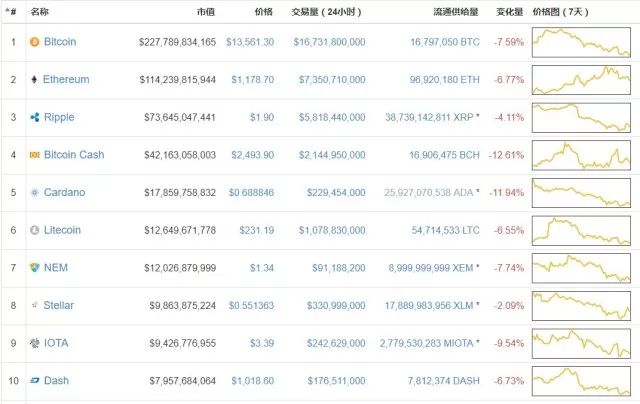Screen dimensions: 640x404
Task: Open the Ethereum coin link
Action: point(66,80)
